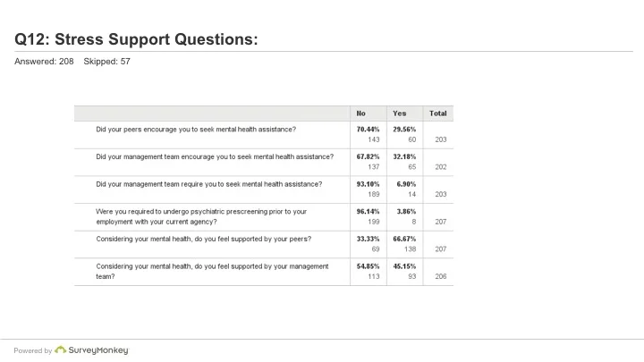
Task: Select the management team encourage question row
Action: click(x=264, y=162)
